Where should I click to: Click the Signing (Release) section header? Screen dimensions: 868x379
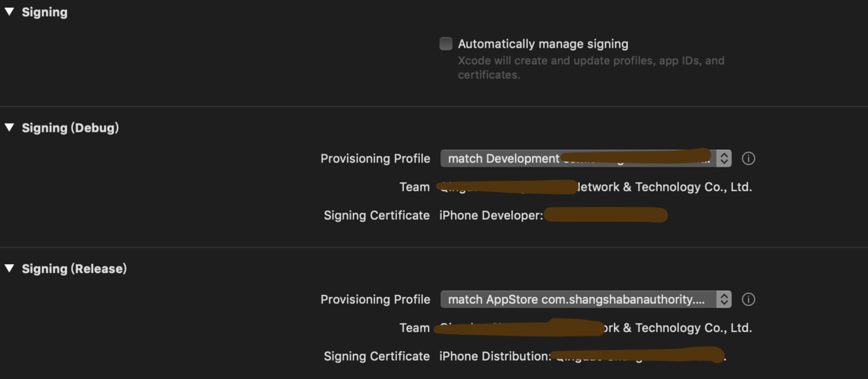pos(74,268)
